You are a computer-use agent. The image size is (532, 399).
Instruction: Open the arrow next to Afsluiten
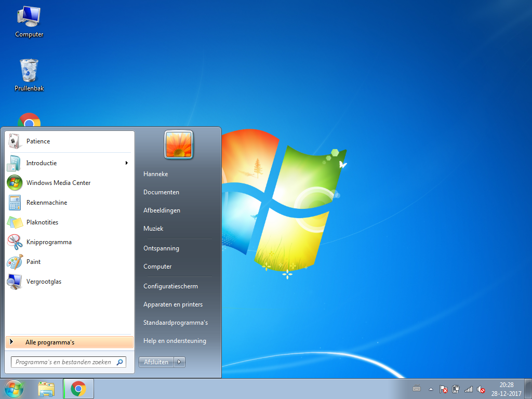pos(179,362)
